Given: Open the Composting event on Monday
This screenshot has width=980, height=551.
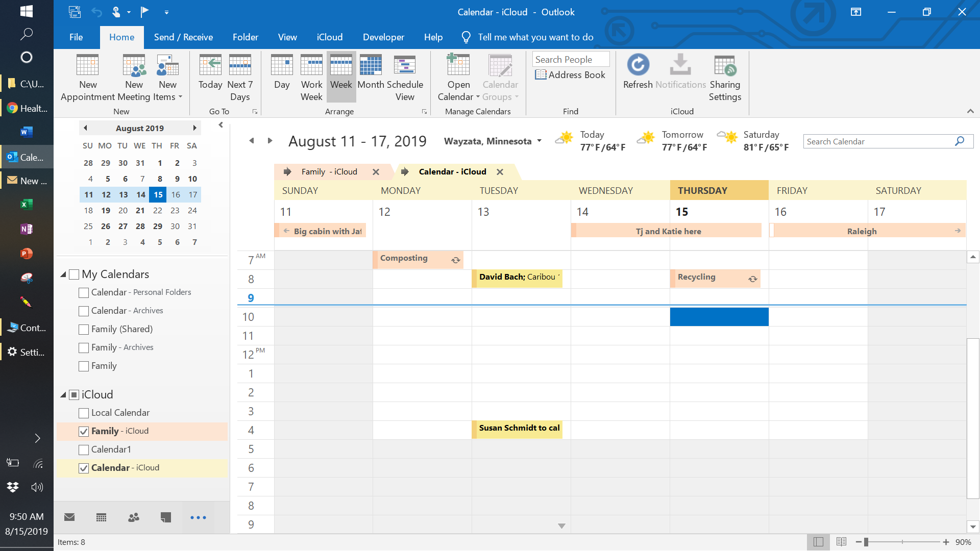Looking at the screenshot, I should click(x=419, y=260).
